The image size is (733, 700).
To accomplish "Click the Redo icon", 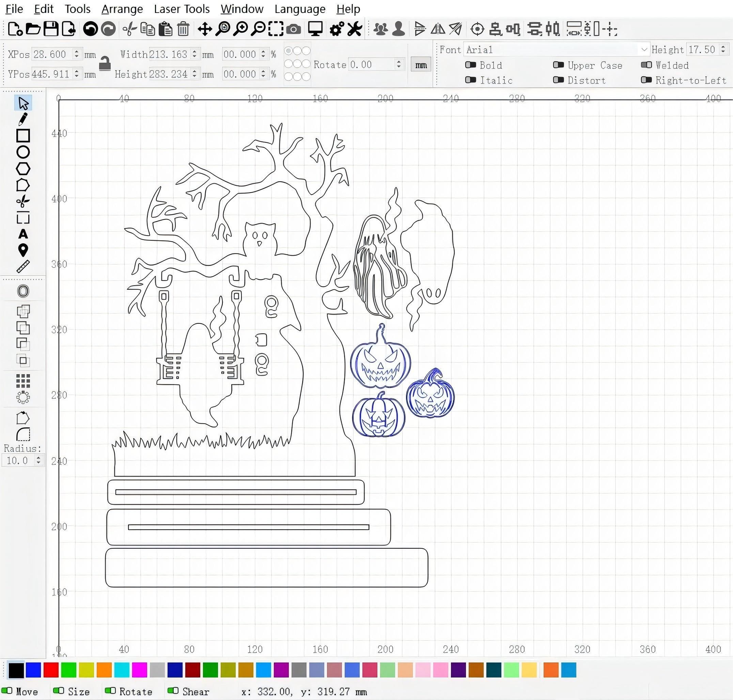I will [x=109, y=29].
